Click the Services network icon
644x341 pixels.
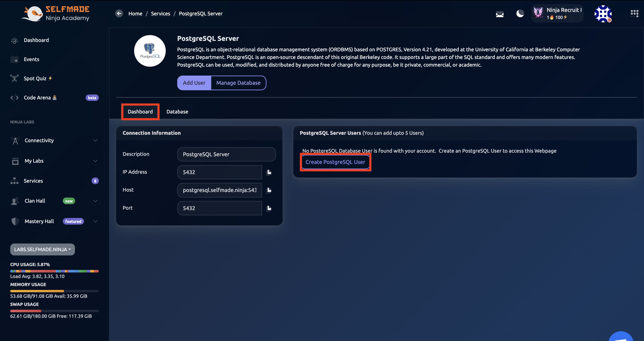click(x=14, y=181)
